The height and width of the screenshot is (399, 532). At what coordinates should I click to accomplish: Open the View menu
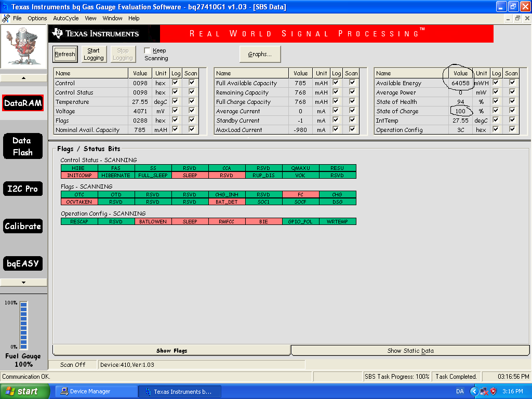[90, 18]
